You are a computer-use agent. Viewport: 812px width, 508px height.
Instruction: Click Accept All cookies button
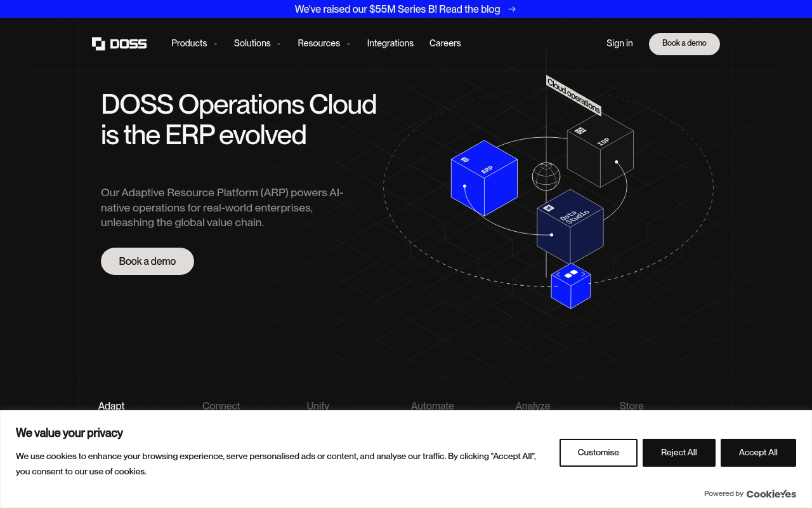pyautogui.click(x=758, y=453)
